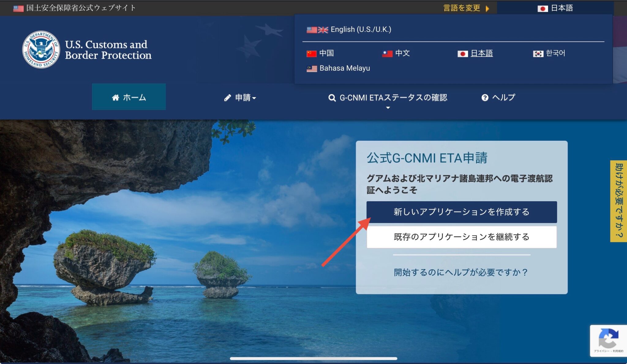Image resolution: width=627 pixels, height=364 pixels.
Task: Select the Korean flag next to 한국어
Action: (538, 54)
